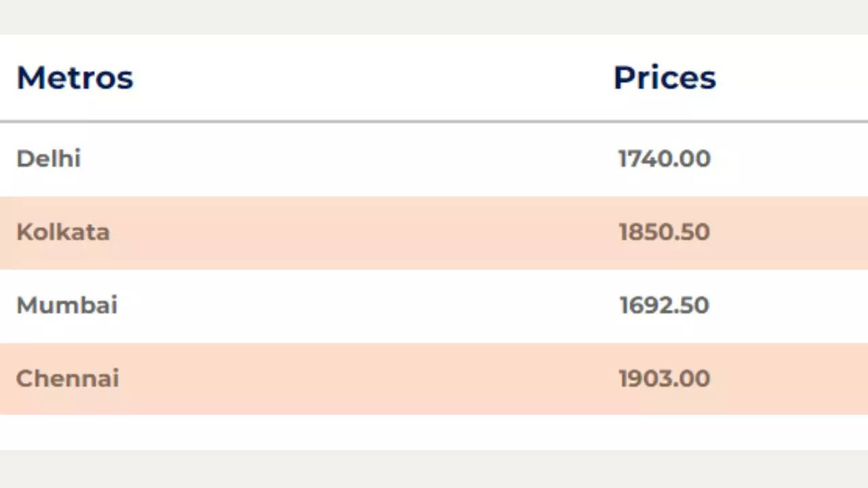The image size is (868, 488).
Task: Select the Chennai price 1903.00
Action: (x=665, y=378)
